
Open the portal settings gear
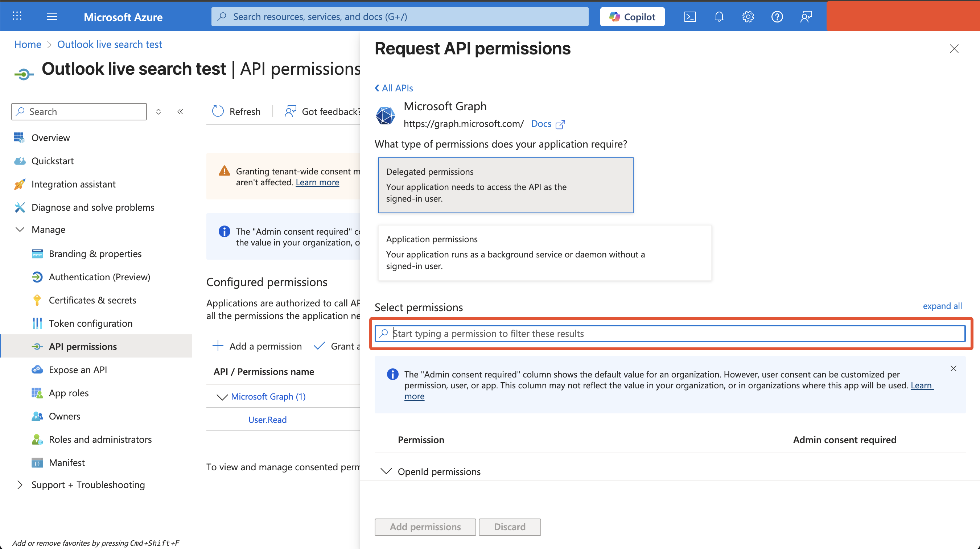pos(748,17)
